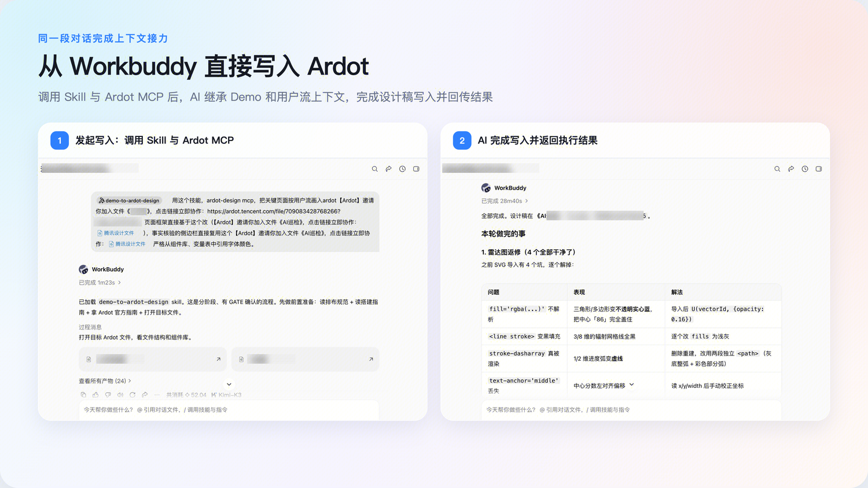Viewport: 868px width, 488px height.
Task: Open the three-dot more menu under the reply
Action: coord(157,395)
